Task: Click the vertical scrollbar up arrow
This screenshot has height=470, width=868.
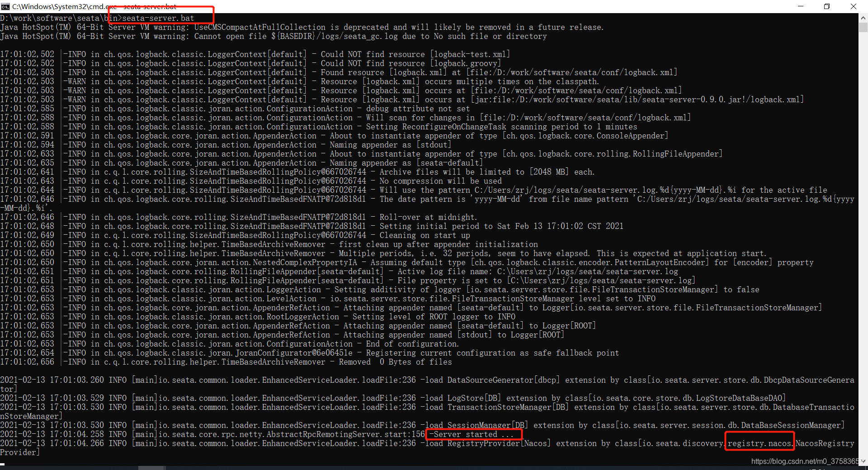Action: point(863,18)
